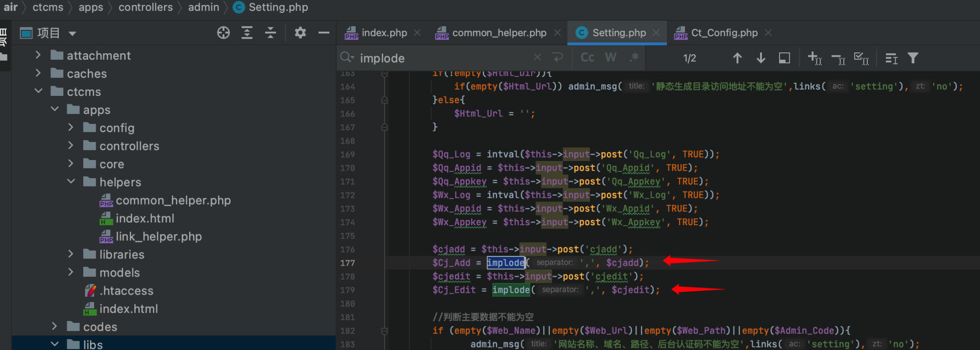Go to previous search occurrence arrow
This screenshot has width=980, height=350.
pyautogui.click(x=737, y=58)
